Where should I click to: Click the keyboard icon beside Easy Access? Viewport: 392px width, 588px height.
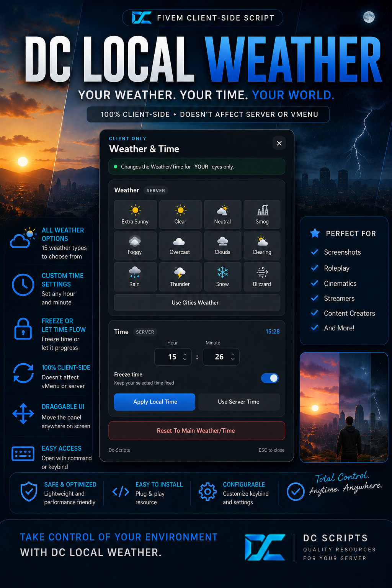[23, 454]
